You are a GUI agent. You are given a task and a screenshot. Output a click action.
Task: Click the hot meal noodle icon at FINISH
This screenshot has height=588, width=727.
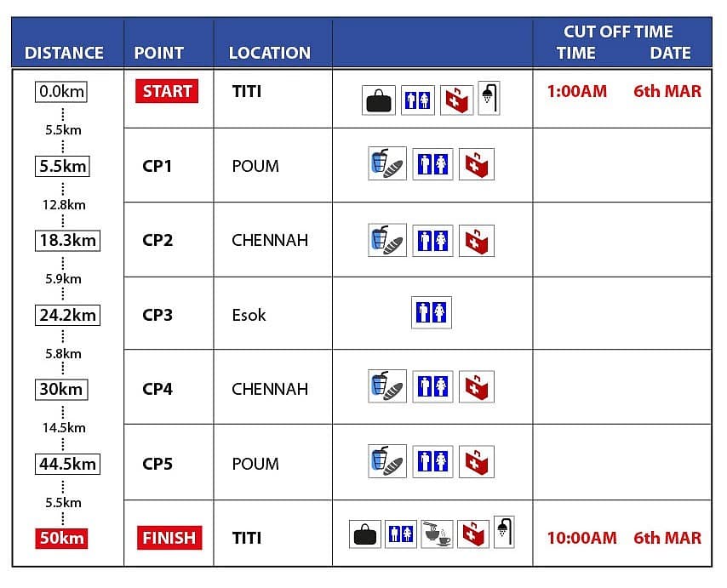click(437, 534)
